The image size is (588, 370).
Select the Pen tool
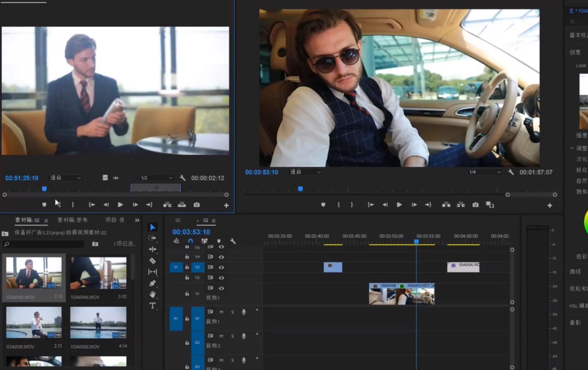(152, 283)
